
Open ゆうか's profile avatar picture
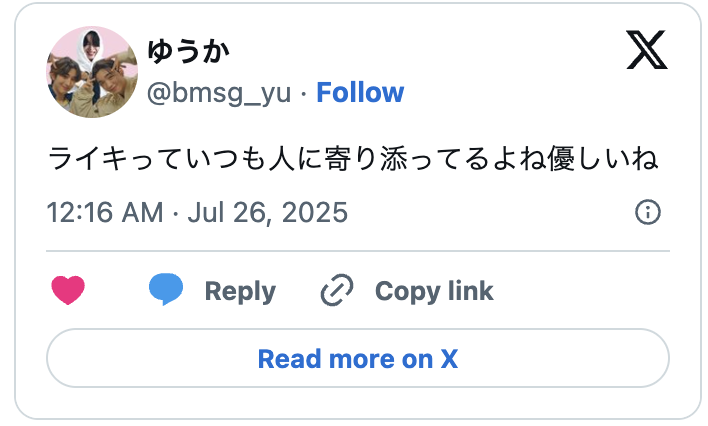(x=91, y=72)
